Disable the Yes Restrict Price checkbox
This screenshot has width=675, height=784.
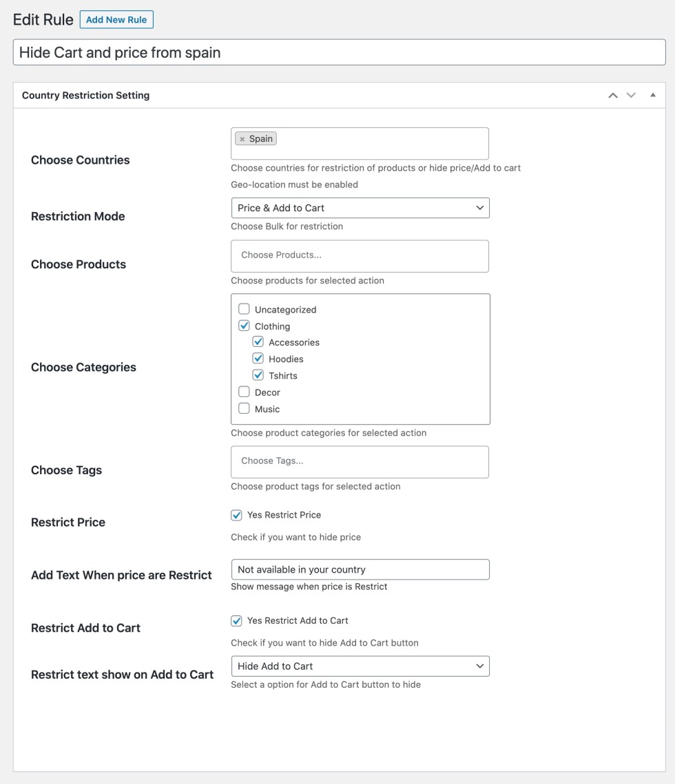point(237,515)
